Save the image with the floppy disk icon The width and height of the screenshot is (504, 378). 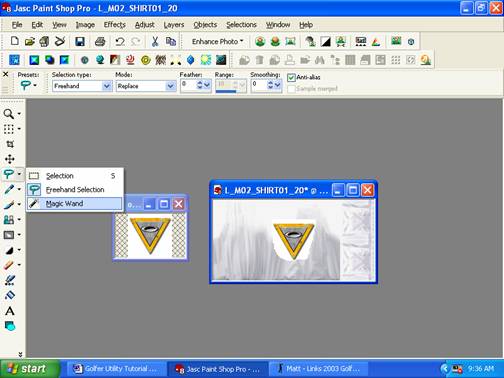click(80, 41)
